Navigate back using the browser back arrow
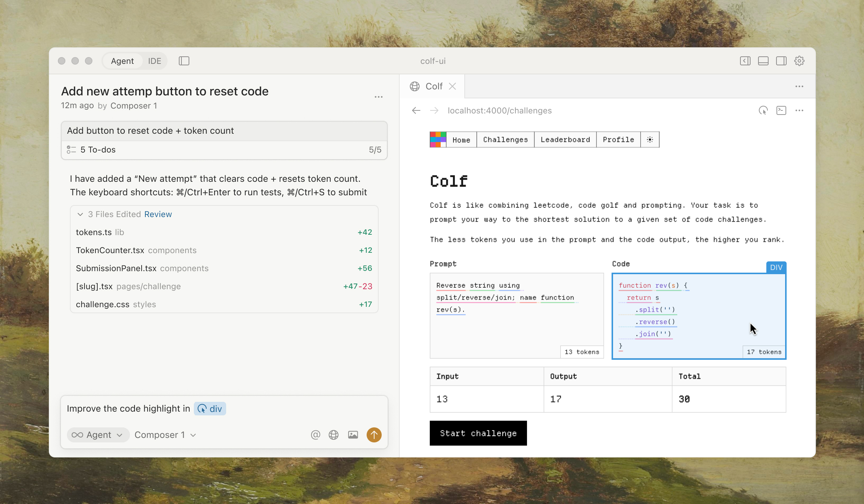Viewport: 864px width, 504px height. click(x=416, y=110)
